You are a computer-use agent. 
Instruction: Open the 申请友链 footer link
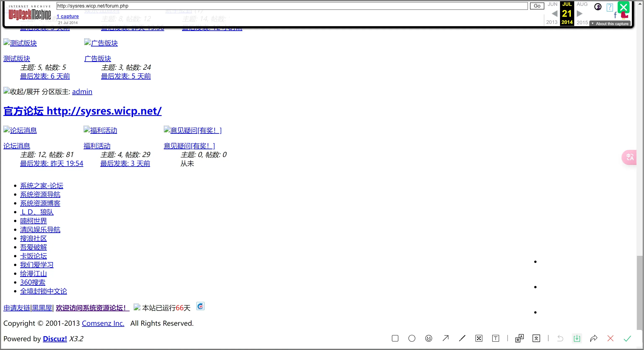tap(17, 308)
